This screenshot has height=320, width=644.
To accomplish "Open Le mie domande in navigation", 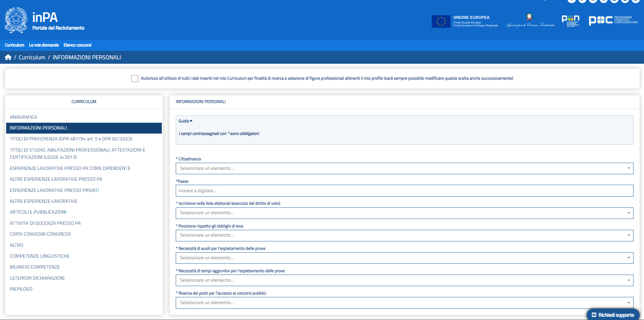I will 44,45.
